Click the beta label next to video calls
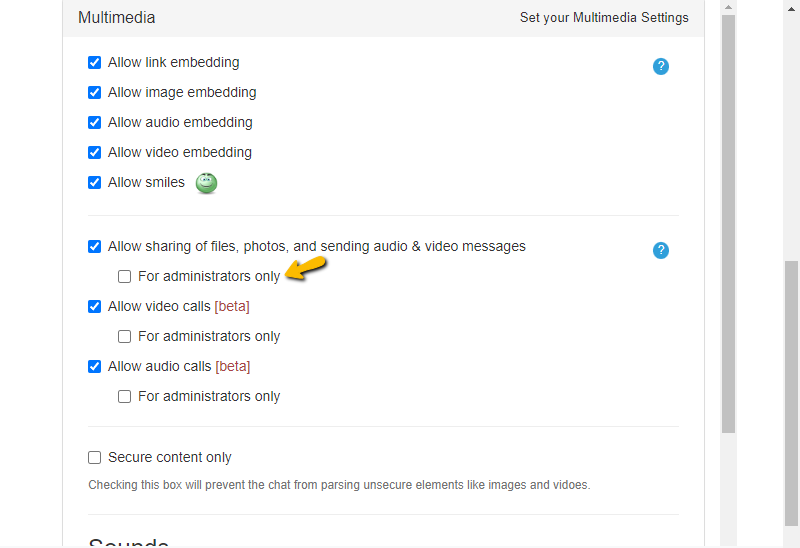 click(232, 306)
